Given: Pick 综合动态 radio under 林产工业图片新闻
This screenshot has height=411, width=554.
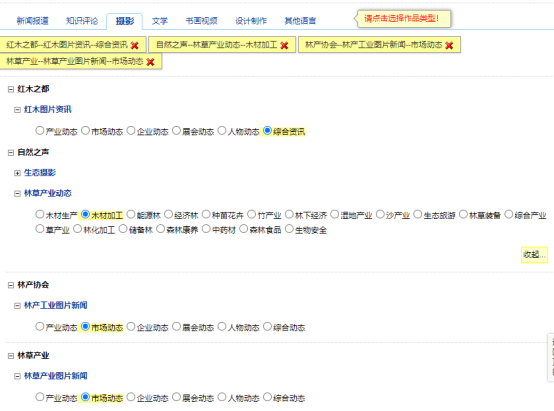Looking at the screenshot, I should (x=267, y=326).
